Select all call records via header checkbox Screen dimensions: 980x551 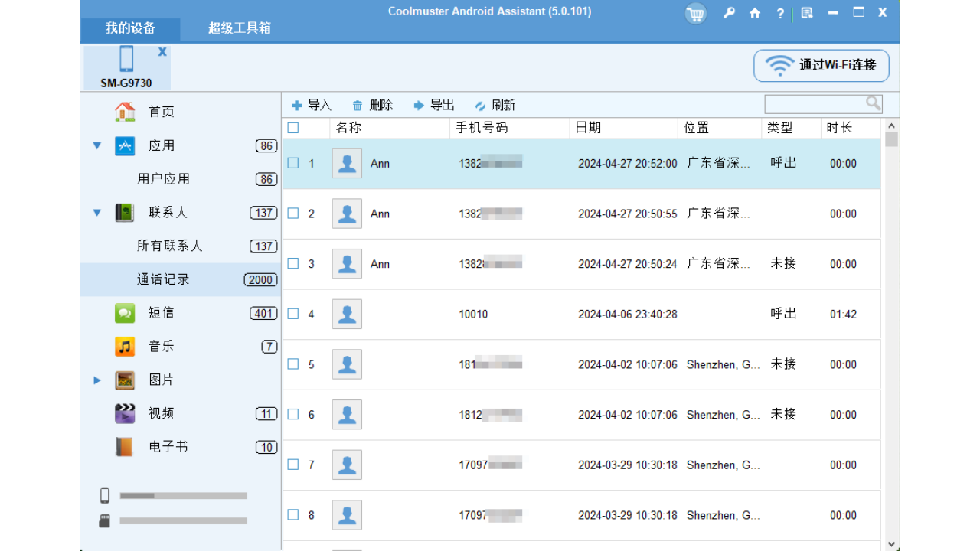point(292,128)
